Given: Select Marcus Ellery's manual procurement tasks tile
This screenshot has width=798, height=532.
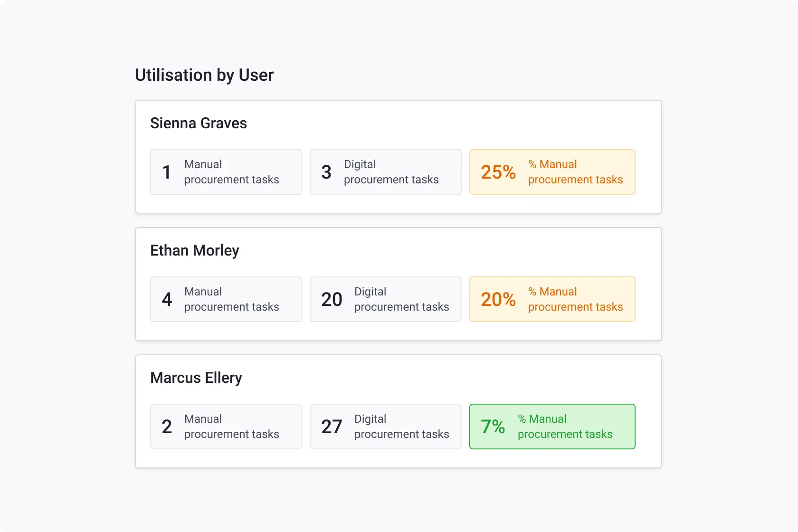Looking at the screenshot, I should coord(226,427).
